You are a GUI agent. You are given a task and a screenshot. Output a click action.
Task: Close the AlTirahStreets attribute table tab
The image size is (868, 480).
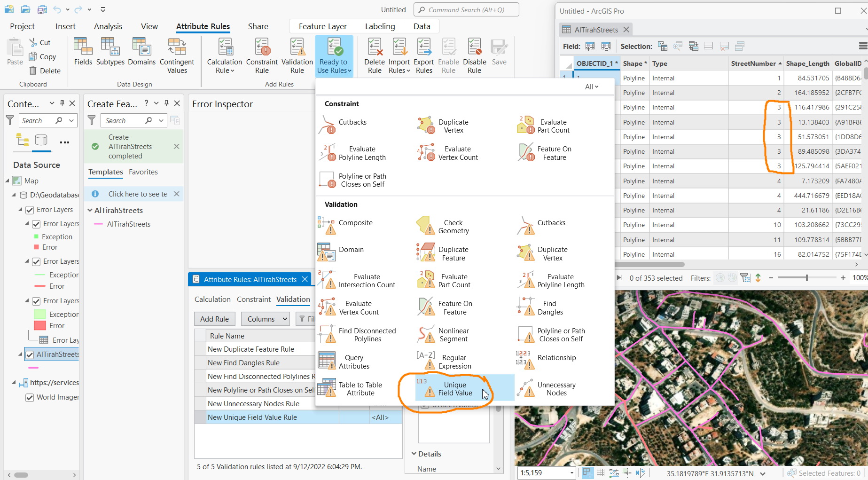pyautogui.click(x=626, y=30)
